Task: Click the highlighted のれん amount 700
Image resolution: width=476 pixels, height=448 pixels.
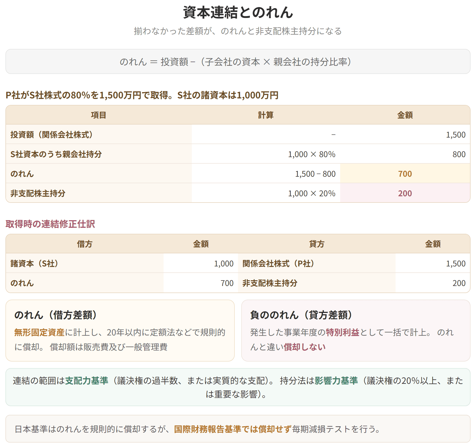Action: 405,174
